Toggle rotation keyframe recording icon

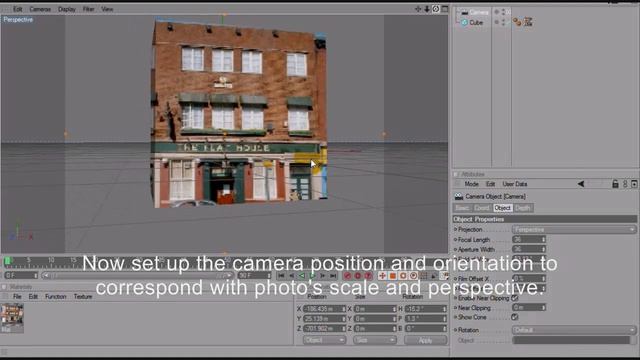coord(403,276)
